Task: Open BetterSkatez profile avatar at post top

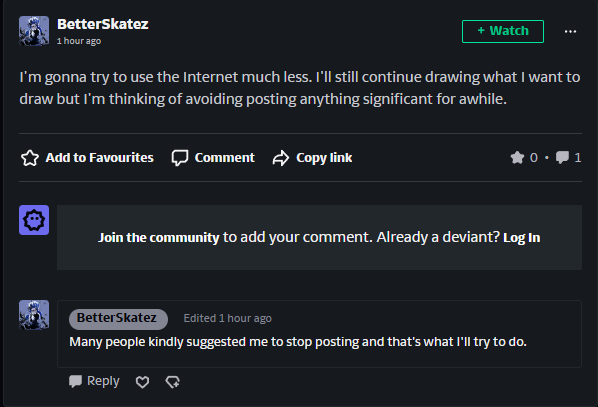Action: pos(34,31)
